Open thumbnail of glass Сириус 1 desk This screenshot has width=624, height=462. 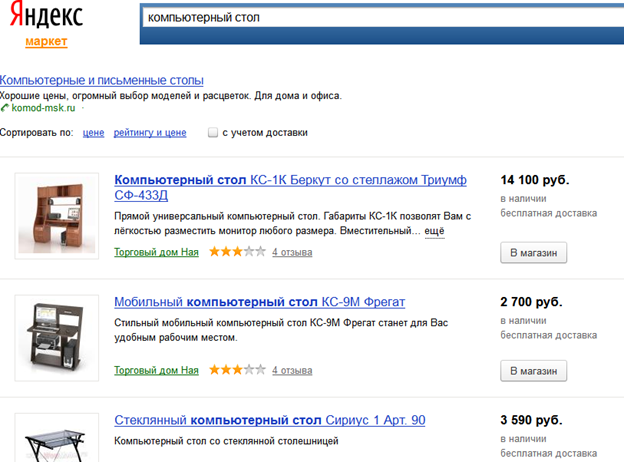(x=57, y=438)
